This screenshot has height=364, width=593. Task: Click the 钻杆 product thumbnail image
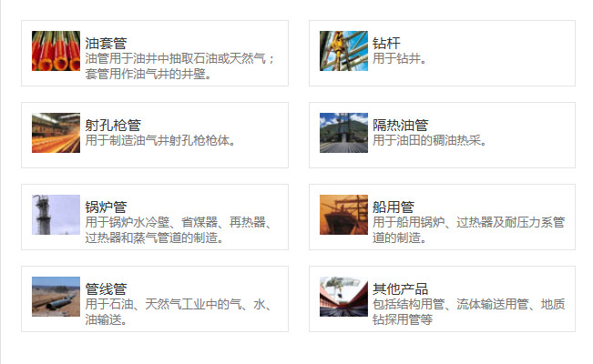(343, 51)
